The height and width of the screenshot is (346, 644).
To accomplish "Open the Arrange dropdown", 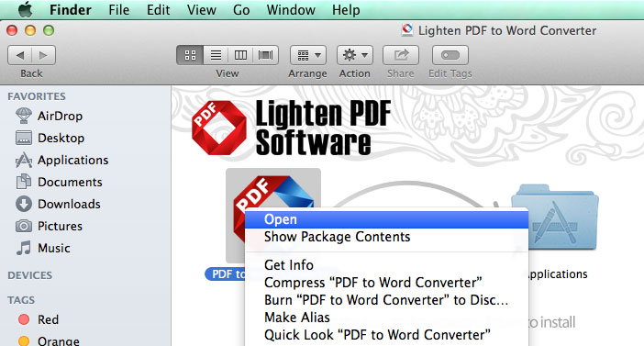I will (x=308, y=55).
